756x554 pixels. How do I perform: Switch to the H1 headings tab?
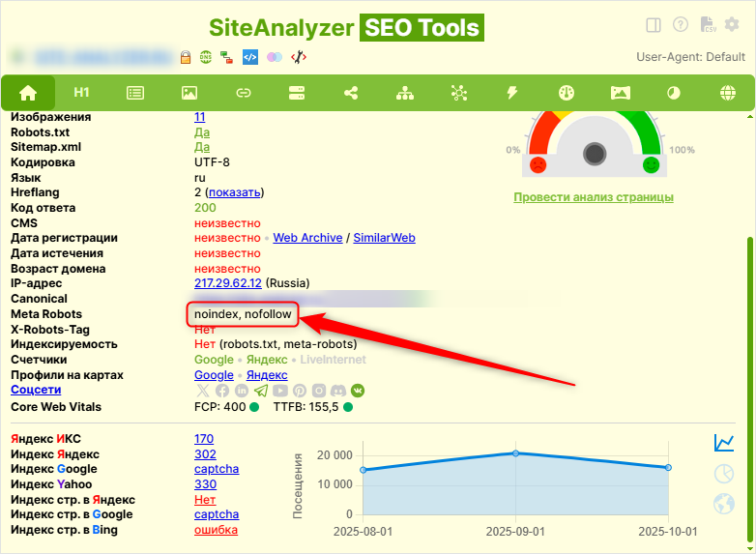click(81, 93)
